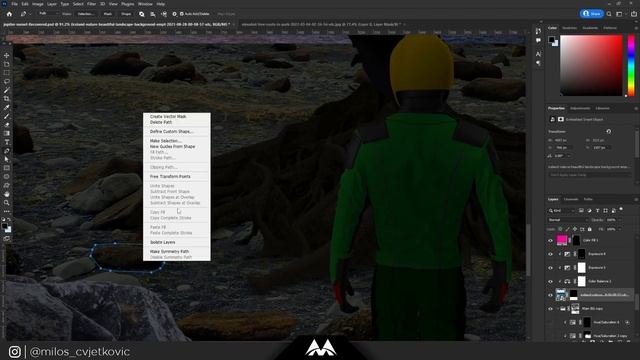Filter layers by type (T) icon
This screenshot has height=360, width=640.
coord(597,211)
